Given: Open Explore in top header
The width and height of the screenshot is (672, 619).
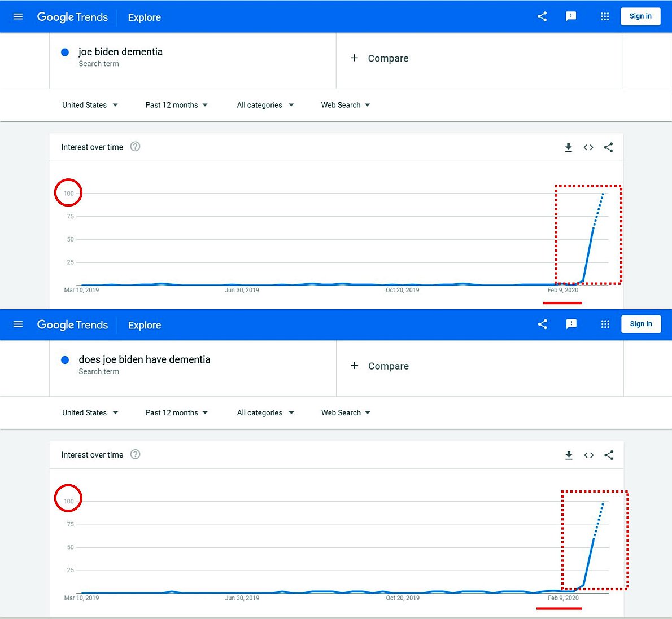Looking at the screenshot, I should [x=145, y=17].
